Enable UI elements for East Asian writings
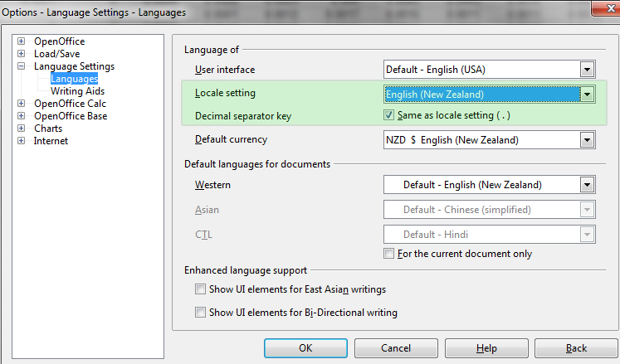Viewport: 620px width, 364px height. (x=201, y=289)
